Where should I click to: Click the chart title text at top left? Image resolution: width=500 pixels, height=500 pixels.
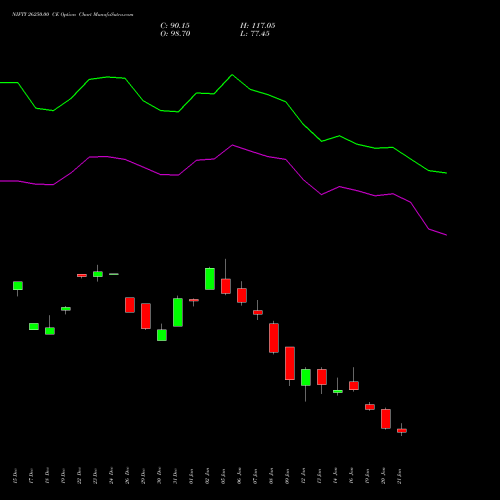tap(73, 15)
